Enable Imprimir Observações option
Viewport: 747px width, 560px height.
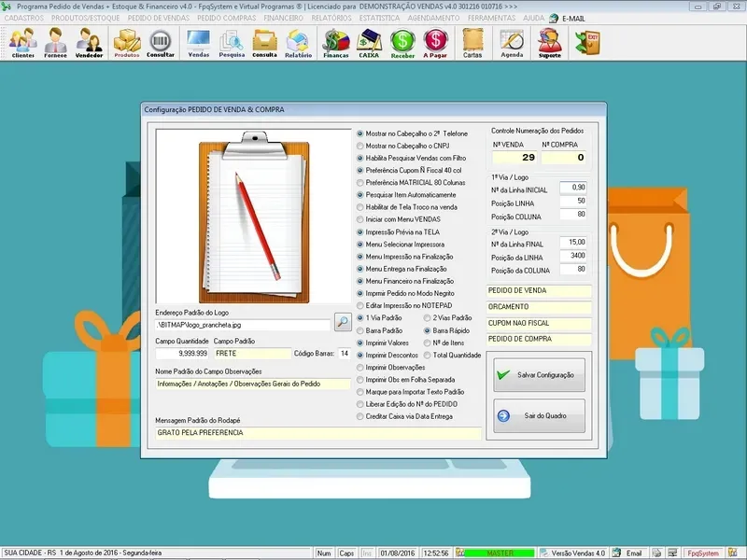pyautogui.click(x=360, y=367)
